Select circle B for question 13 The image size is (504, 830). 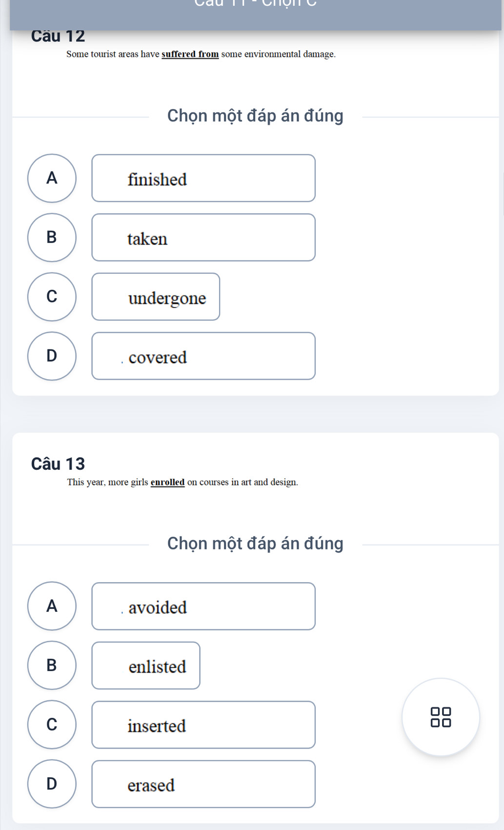pyautogui.click(x=52, y=665)
